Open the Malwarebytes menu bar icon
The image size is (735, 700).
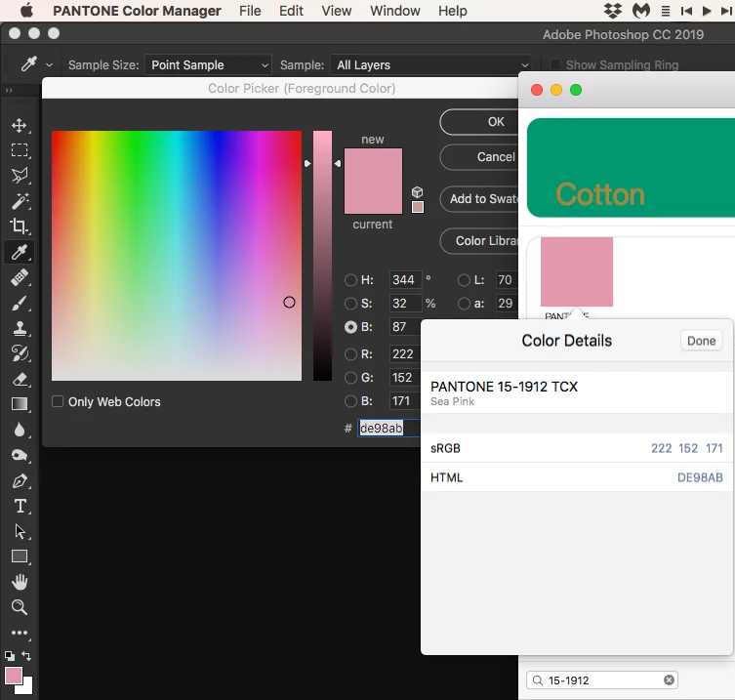click(x=640, y=11)
